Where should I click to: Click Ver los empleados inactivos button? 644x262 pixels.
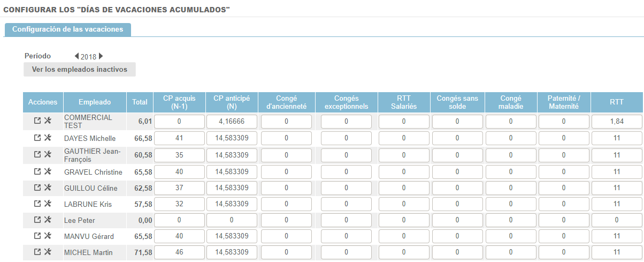pos(79,69)
